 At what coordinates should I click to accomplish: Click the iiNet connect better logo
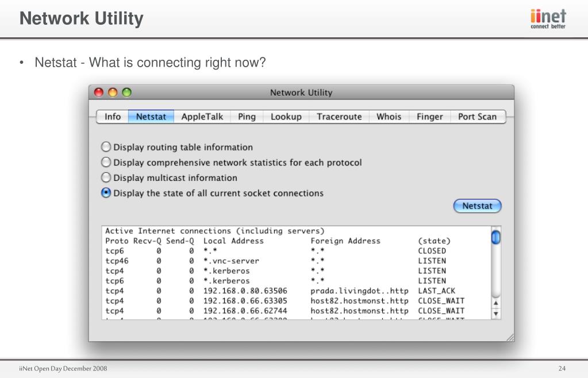[548, 19]
